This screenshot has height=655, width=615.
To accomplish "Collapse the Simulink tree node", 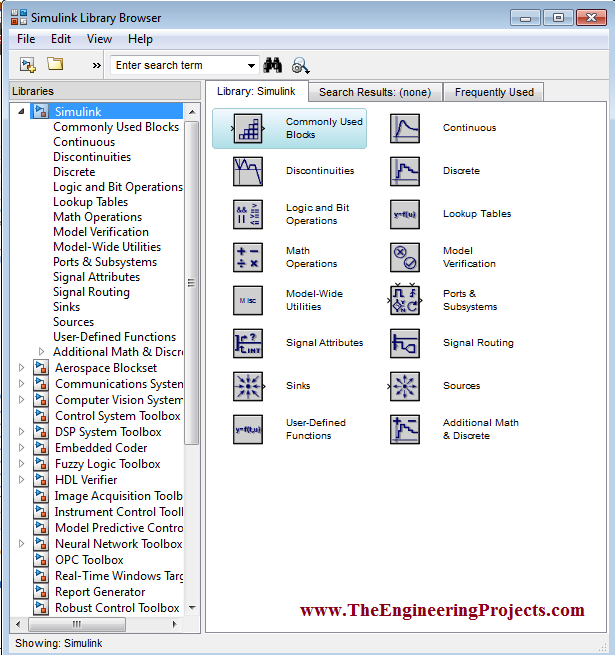I will tap(21, 112).
